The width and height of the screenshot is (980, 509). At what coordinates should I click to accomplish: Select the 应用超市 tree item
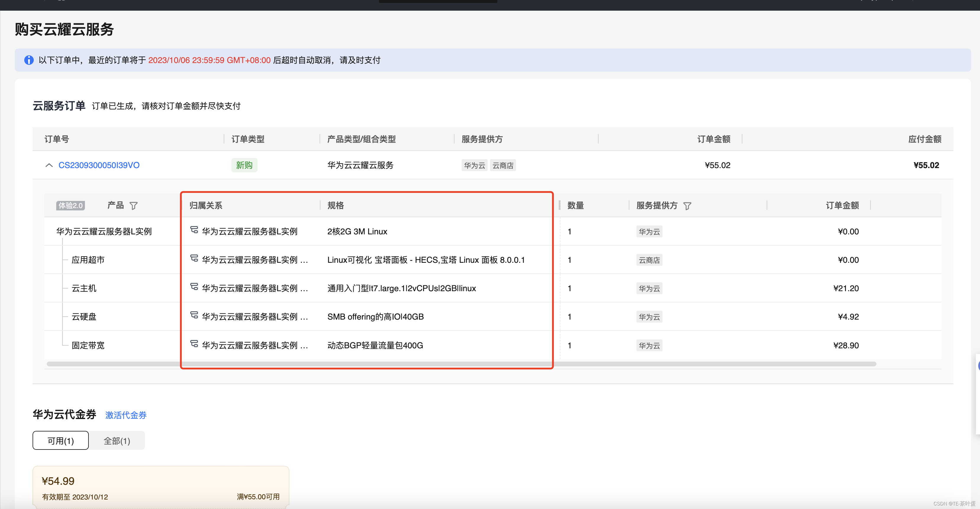88,260
